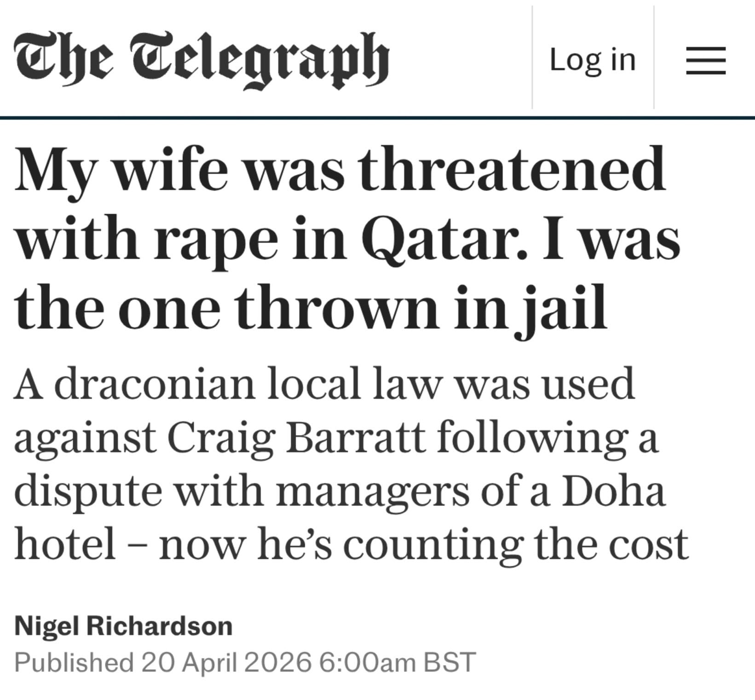Image resolution: width=755 pixels, height=700 pixels.
Task: Click the Log in link
Action: tap(593, 60)
